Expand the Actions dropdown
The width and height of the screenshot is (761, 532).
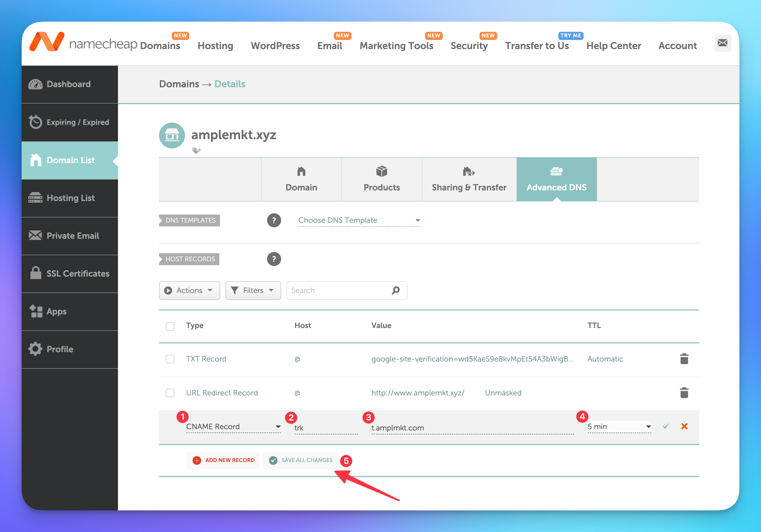pyautogui.click(x=189, y=290)
